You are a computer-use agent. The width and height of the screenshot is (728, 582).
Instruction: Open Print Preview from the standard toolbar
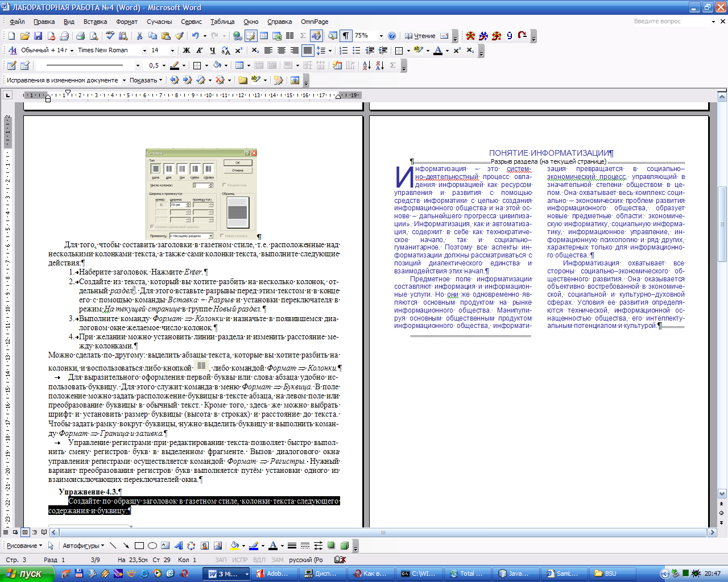(x=93, y=36)
